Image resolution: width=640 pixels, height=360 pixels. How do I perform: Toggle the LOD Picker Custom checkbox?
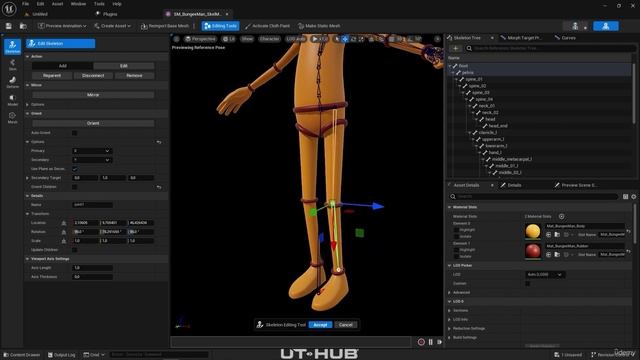(527, 283)
